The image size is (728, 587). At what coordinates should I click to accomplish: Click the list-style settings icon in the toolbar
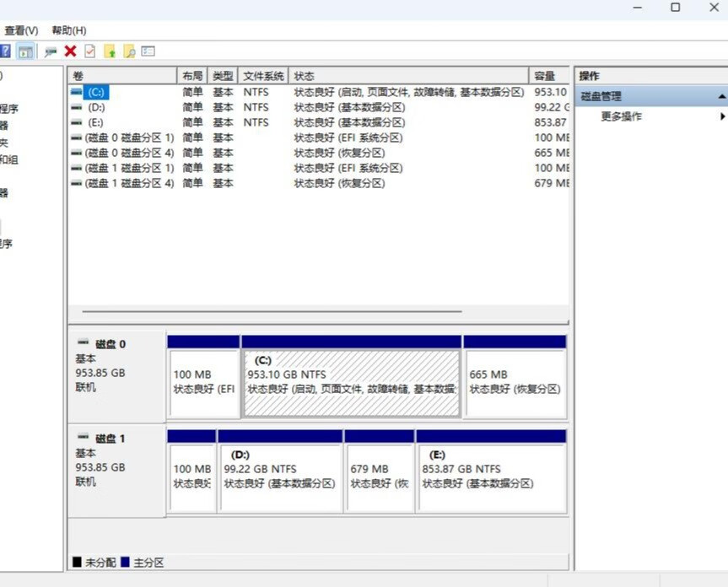(x=148, y=51)
